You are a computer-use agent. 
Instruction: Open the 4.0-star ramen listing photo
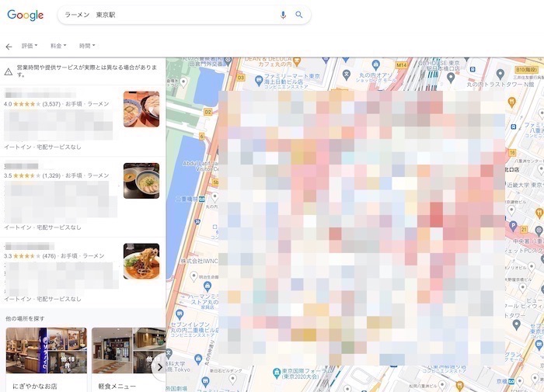click(x=141, y=109)
